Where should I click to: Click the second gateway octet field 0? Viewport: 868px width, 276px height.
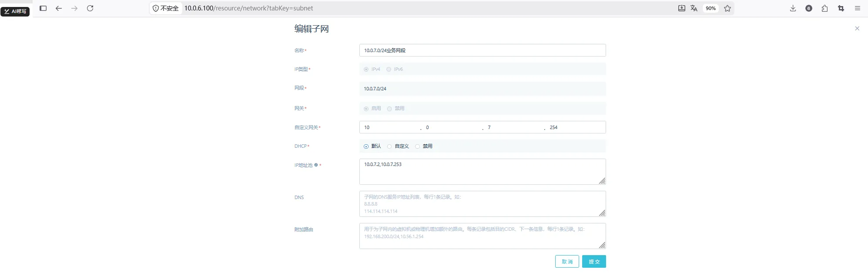tap(452, 127)
